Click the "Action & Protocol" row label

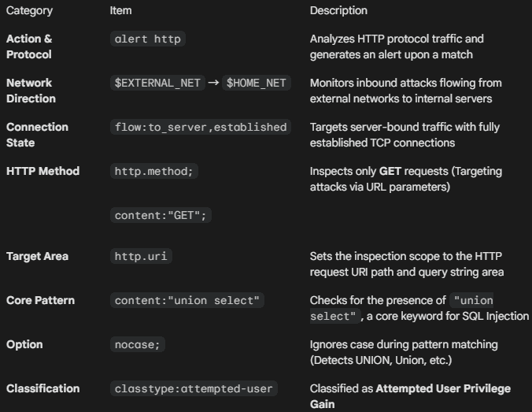coord(29,46)
